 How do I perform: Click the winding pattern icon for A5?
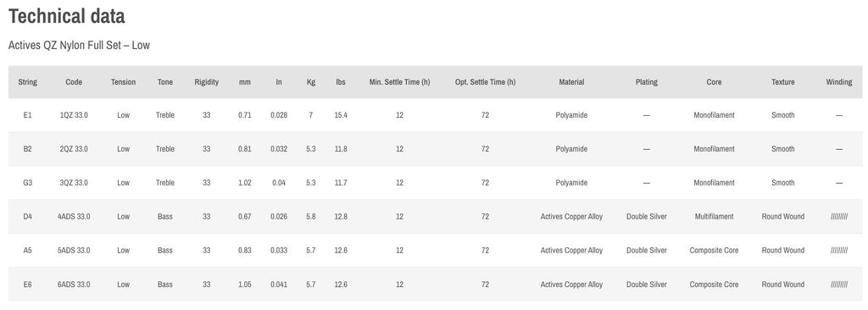pyautogui.click(x=838, y=250)
